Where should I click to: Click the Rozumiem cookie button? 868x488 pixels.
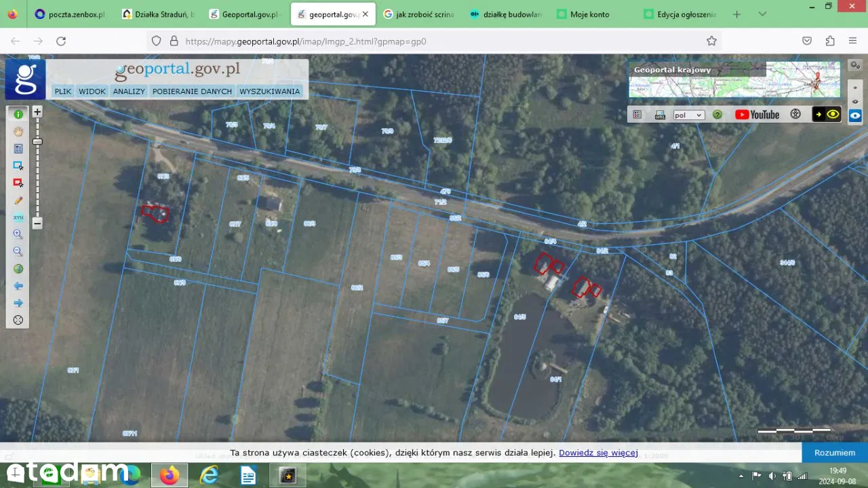(x=834, y=453)
